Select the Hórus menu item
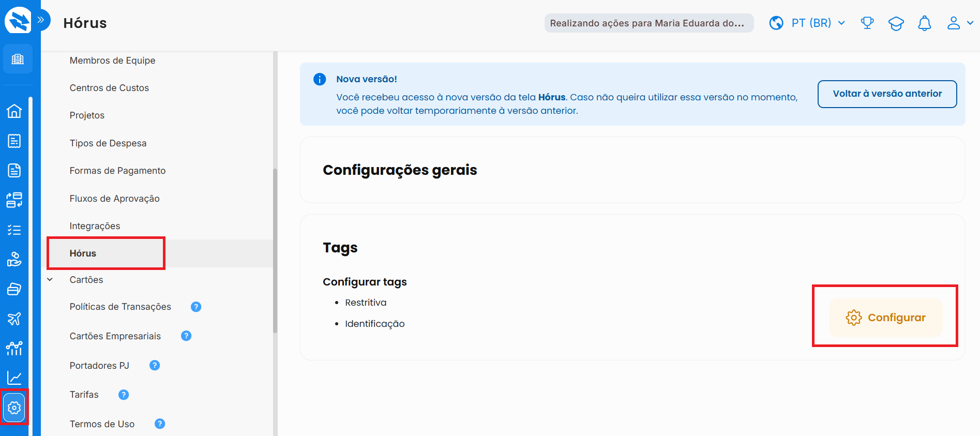Screen dimensions: 980x436 pos(83,253)
